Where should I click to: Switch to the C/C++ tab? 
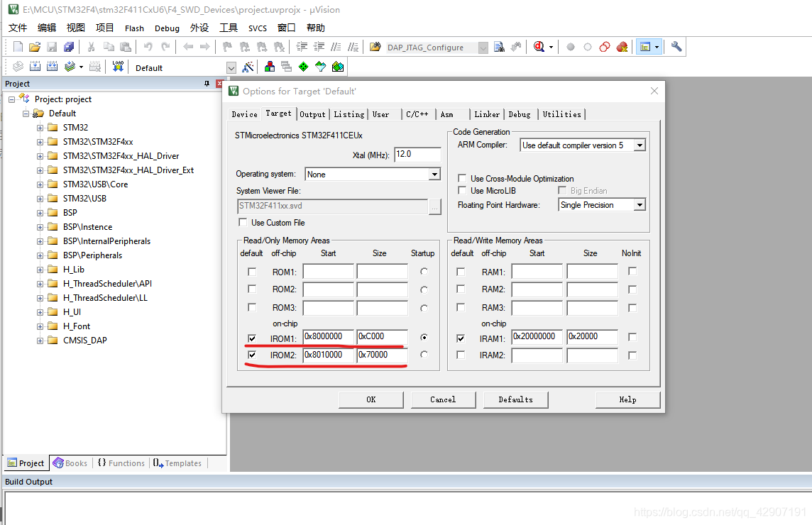(x=417, y=114)
